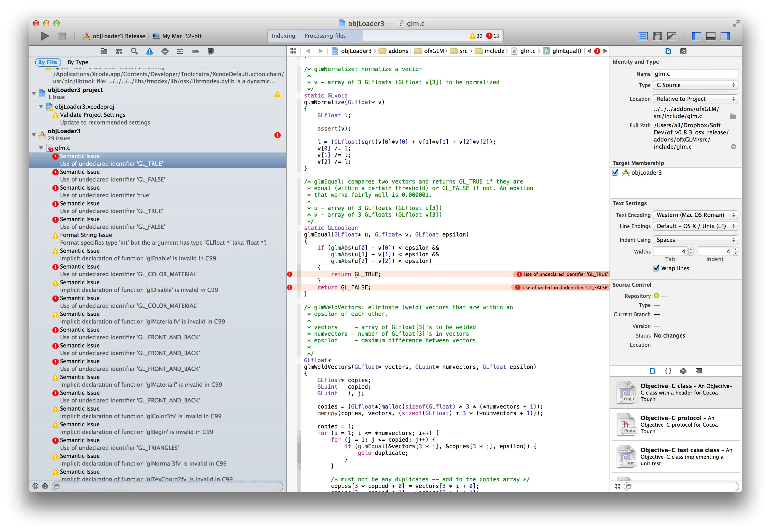This screenshot has height=532, width=771.
Task: Select My Mac 32-bit destination
Action: click(x=177, y=36)
